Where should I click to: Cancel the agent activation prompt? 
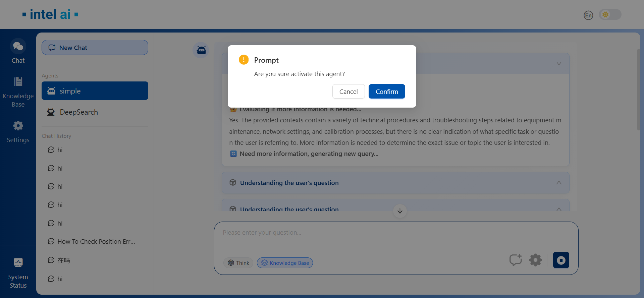(x=348, y=92)
